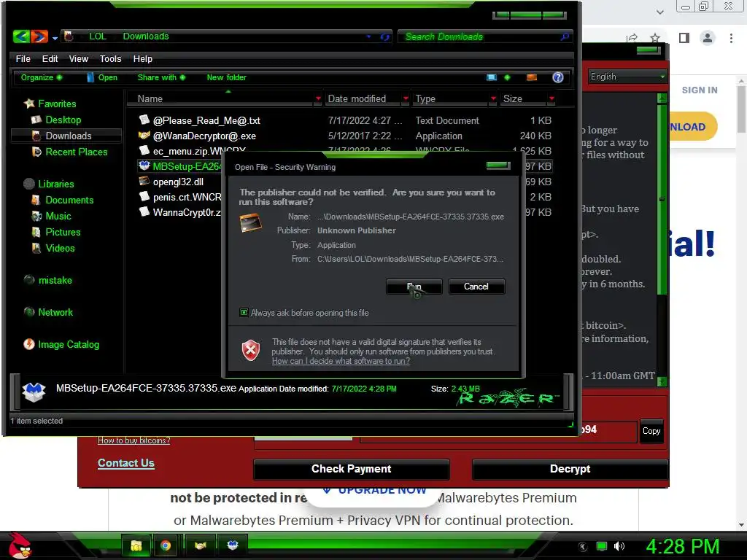Toggle the Chrome side panel icon
Image resolution: width=747 pixels, height=560 pixels.
(x=684, y=38)
